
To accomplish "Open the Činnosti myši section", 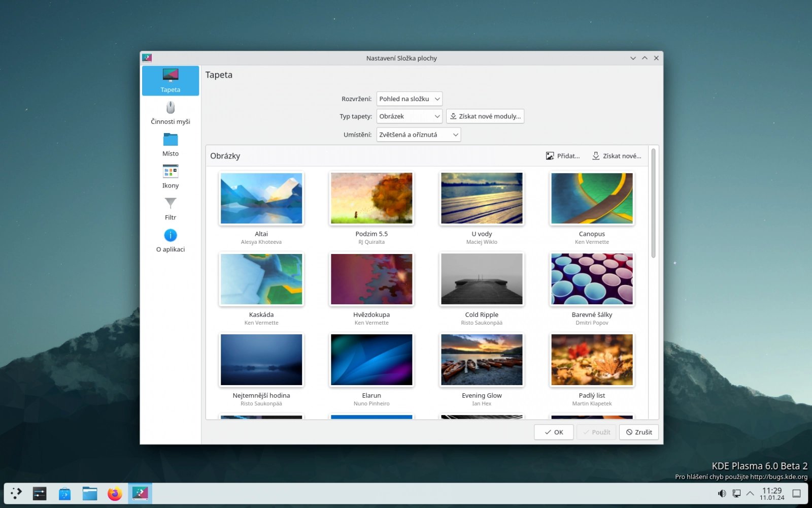I will tap(170, 113).
